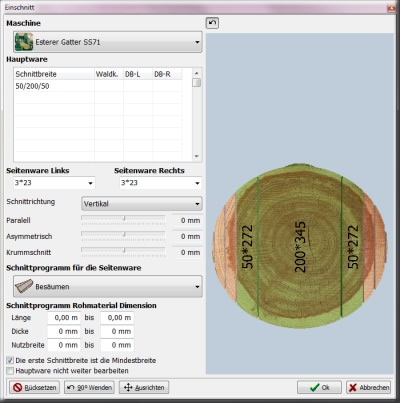Click the Asymmetrisch 0 mm value field

[x=187, y=236]
